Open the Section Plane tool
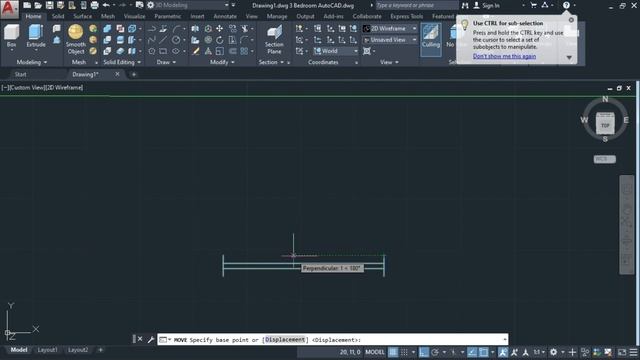The height and width of the screenshot is (360, 640). (274, 39)
